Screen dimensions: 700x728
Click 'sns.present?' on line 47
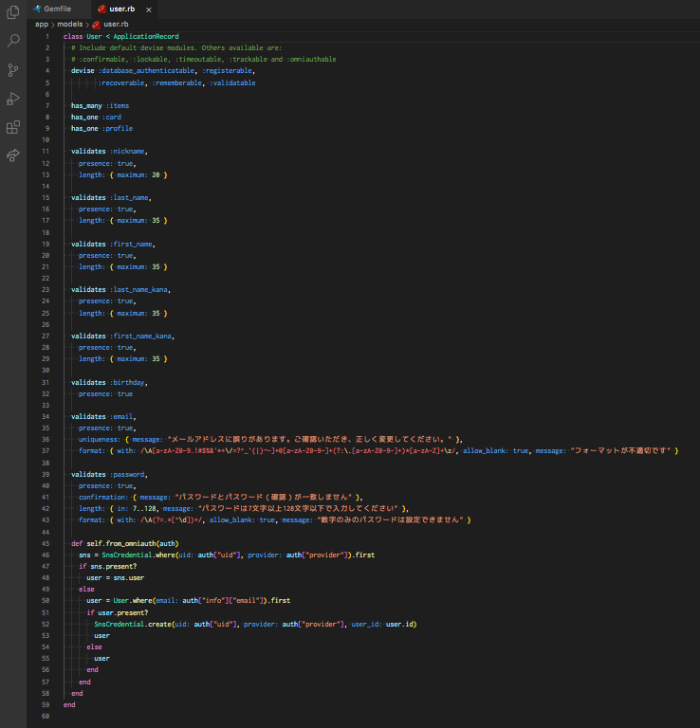tap(113, 567)
